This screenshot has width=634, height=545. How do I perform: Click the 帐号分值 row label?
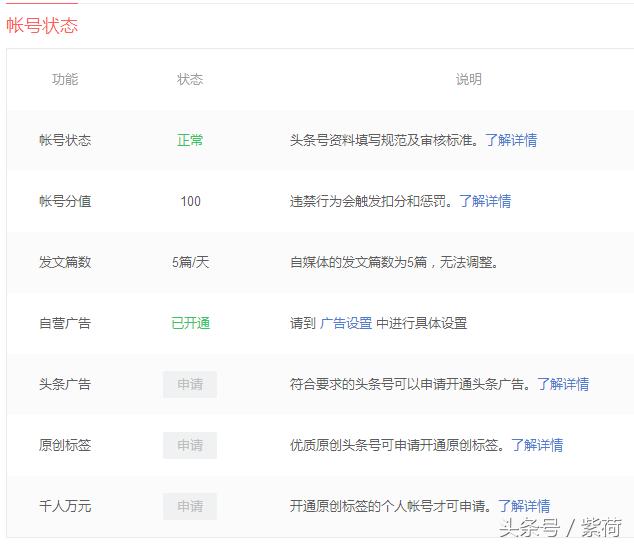click(65, 201)
